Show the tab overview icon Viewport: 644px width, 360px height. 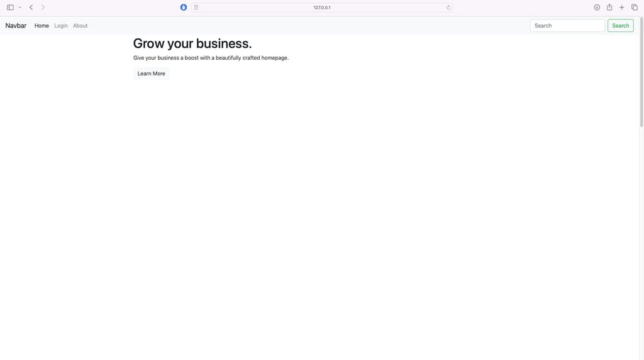tap(635, 8)
